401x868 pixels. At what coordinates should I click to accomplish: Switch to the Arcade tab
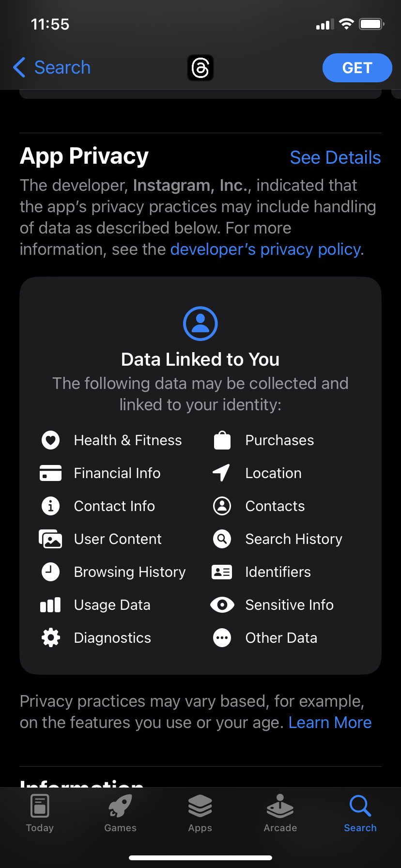(x=280, y=813)
